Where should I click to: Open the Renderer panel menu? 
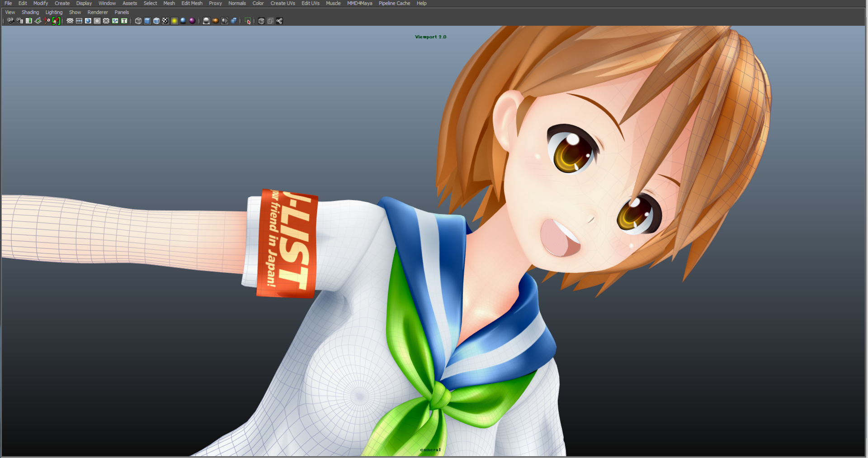98,12
